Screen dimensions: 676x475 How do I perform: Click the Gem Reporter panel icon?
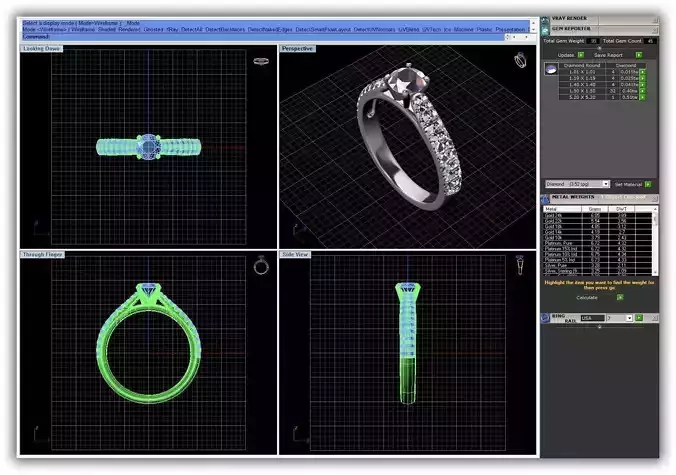click(545, 30)
